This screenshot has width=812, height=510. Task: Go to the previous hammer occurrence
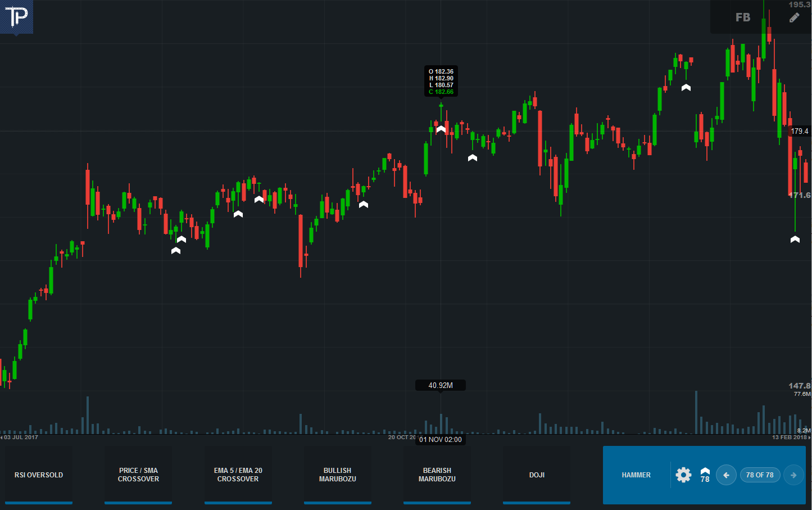[x=726, y=475]
